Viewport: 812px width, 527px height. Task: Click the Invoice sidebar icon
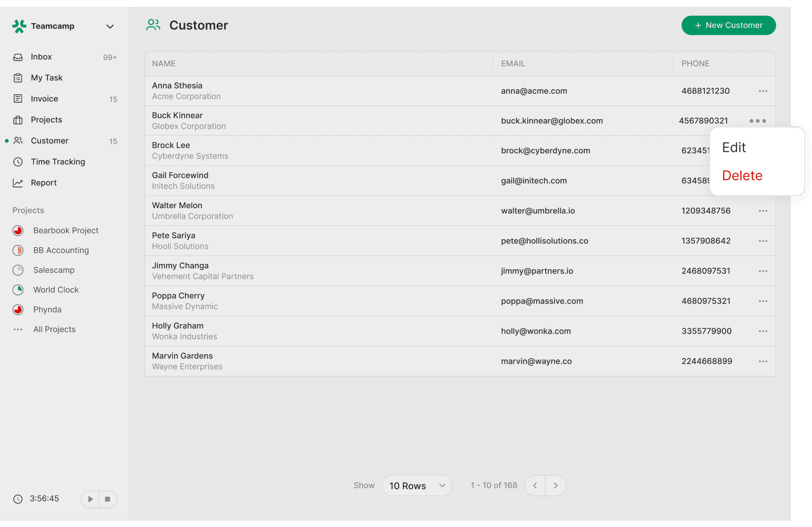(18, 99)
